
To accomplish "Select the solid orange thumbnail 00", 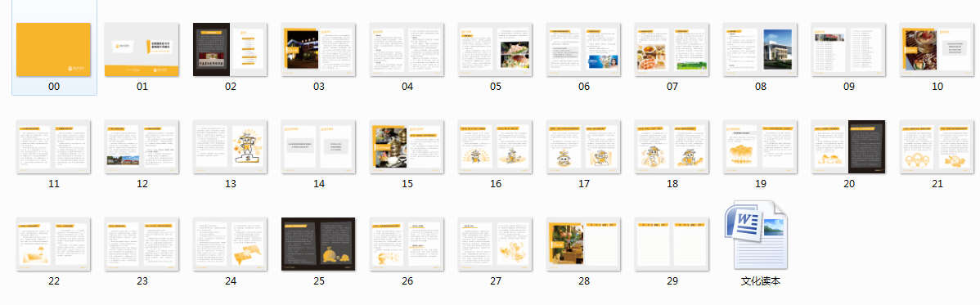I will (x=54, y=49).
